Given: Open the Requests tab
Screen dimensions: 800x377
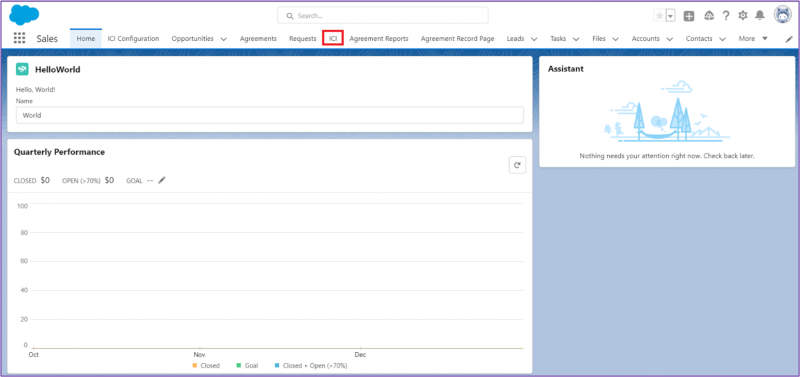Looking at the screenshot, I should pos(303,38).
